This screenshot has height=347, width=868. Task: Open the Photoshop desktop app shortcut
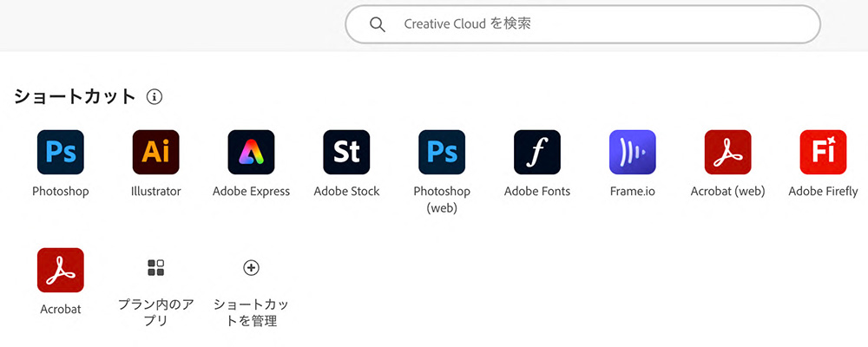point(61,152)
